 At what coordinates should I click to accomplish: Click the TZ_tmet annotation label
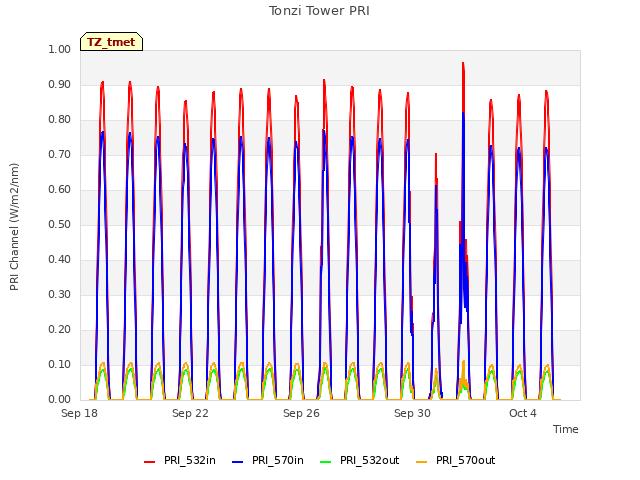point(111,42)
